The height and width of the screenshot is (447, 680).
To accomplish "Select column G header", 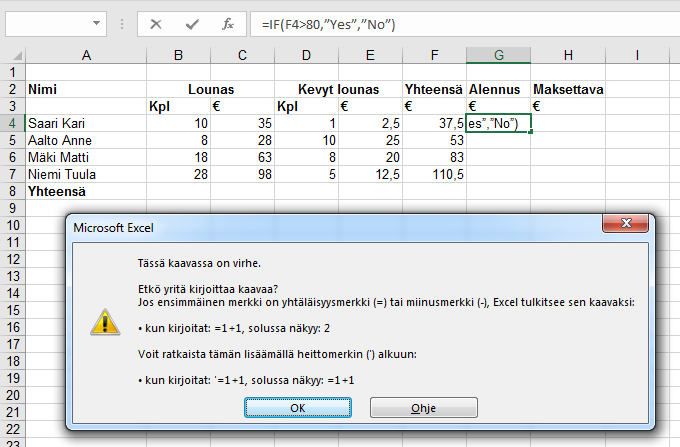I will coord(499,55).
